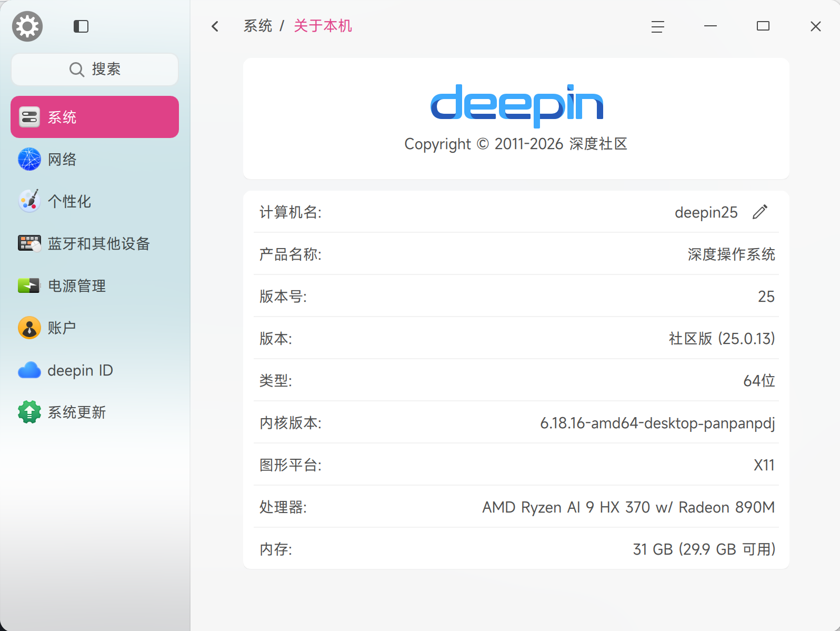Click the deepin logo
This screenshot has height=631, width=840.
tap(516, 105)
